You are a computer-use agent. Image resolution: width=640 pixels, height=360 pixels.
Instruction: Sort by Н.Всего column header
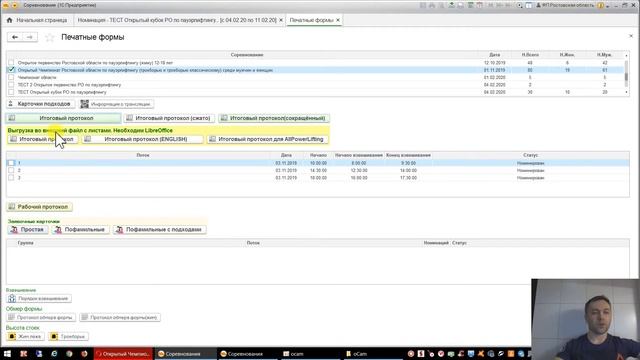[530, 55]
